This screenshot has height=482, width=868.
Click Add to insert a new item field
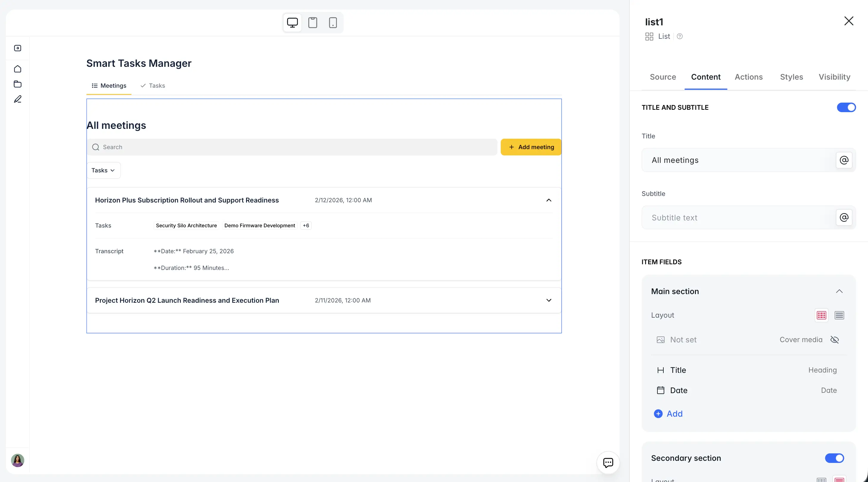668,414
